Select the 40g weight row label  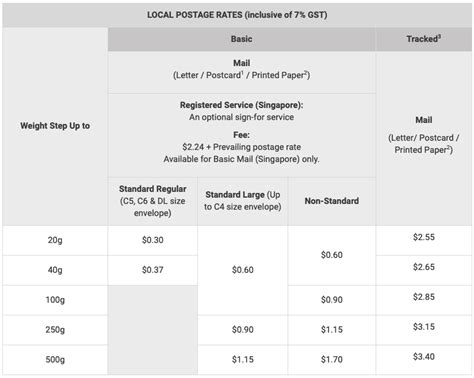click(x=55, y=270)
